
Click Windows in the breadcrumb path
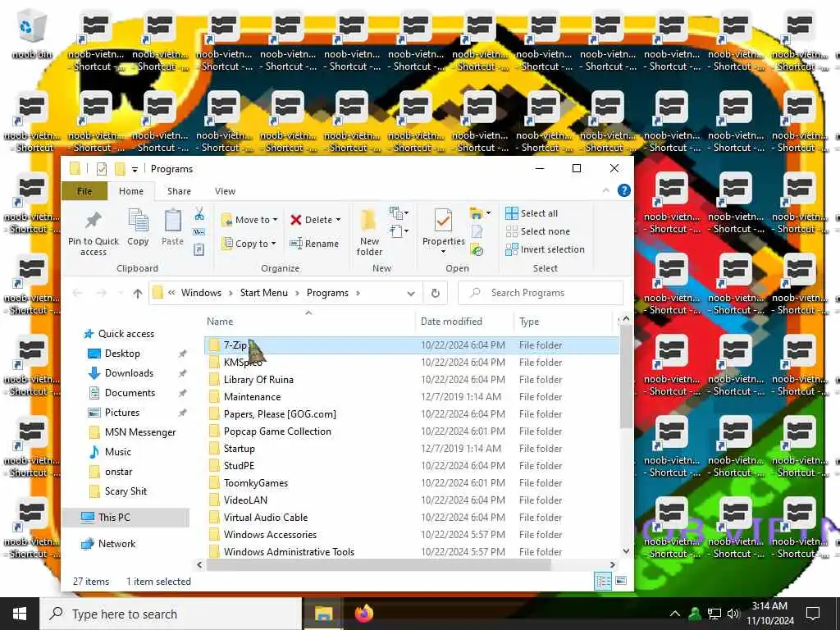pos(201,293)
